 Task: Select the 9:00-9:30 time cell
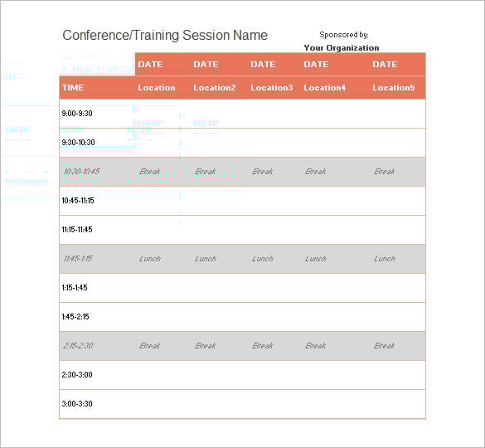click(77, 114)
